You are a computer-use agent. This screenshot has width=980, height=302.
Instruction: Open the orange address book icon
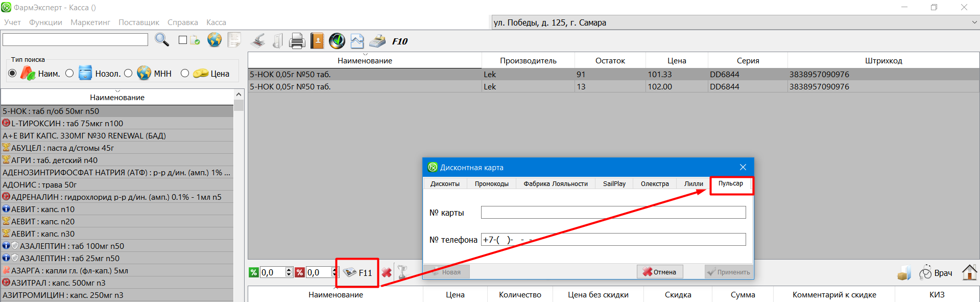317,41
